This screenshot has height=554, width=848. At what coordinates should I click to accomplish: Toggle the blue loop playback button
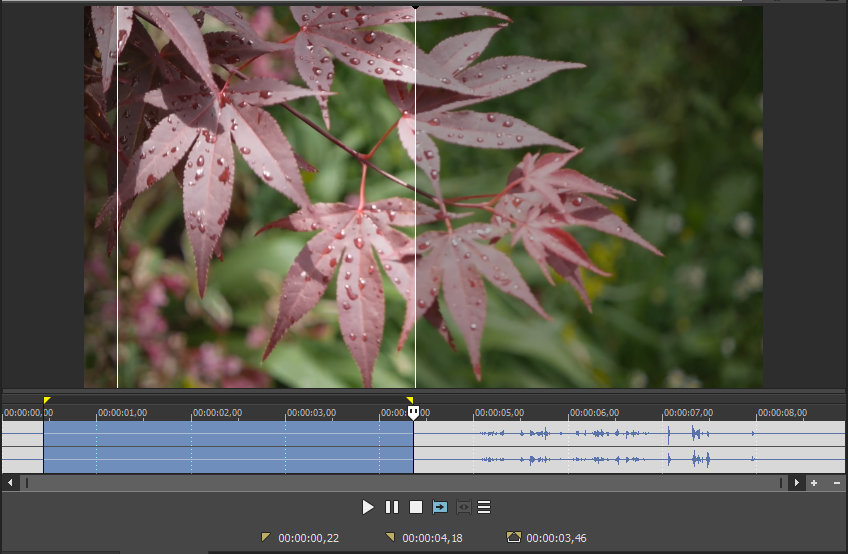[440, 507]
